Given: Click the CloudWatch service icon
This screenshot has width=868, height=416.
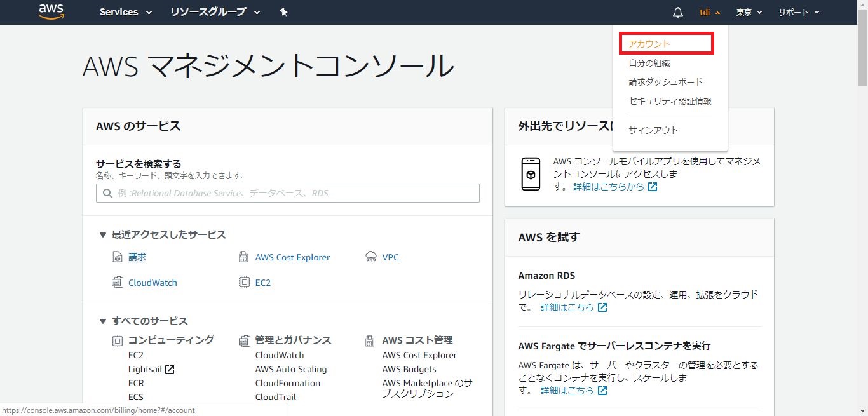Looking at the screenshot, I should pos(117,283).
